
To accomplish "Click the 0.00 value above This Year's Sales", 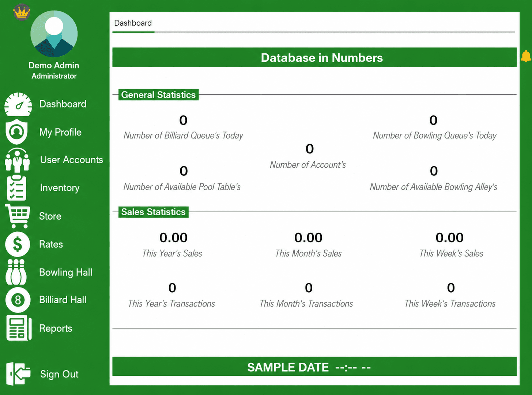I will pos(174,238).
